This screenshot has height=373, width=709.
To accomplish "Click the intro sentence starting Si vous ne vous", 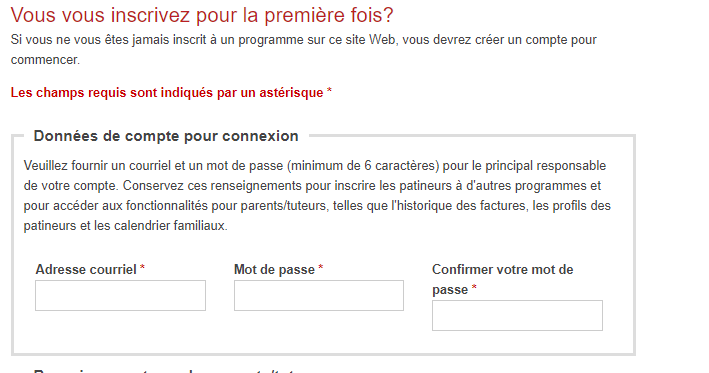I will click(x=304, y=50).
